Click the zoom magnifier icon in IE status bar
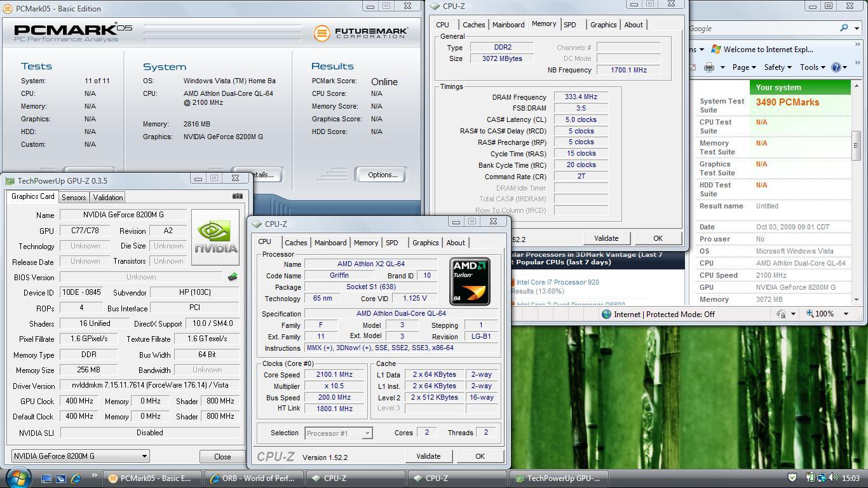This screenshot has width=868, height=488. pyautogui.click(x=810, y=314)
